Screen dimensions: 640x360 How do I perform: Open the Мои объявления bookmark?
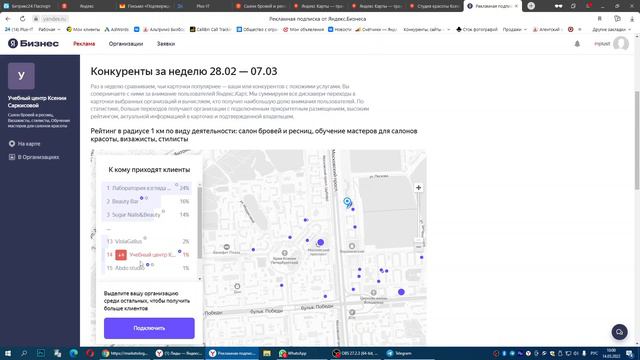point(303,29)
